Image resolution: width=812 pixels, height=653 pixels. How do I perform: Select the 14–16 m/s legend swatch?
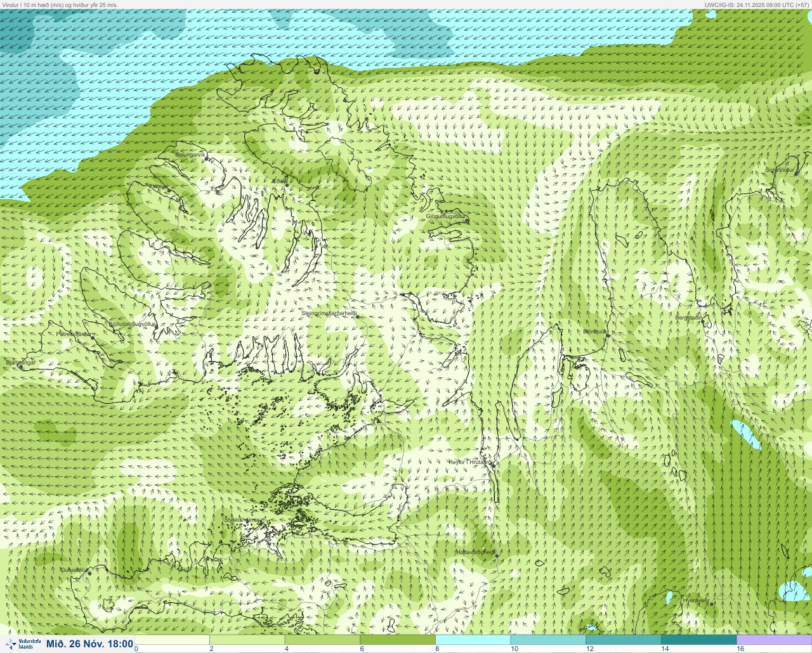click(x=698, y=640)
